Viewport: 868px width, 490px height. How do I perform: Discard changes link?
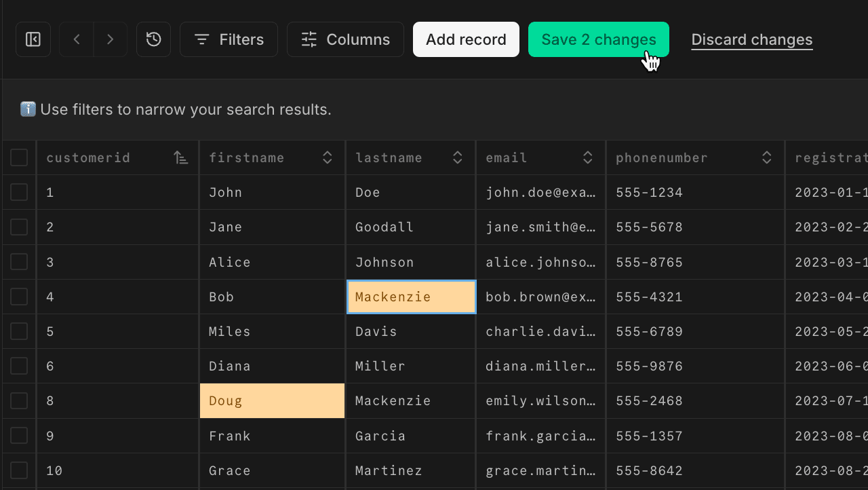(751, 39)
